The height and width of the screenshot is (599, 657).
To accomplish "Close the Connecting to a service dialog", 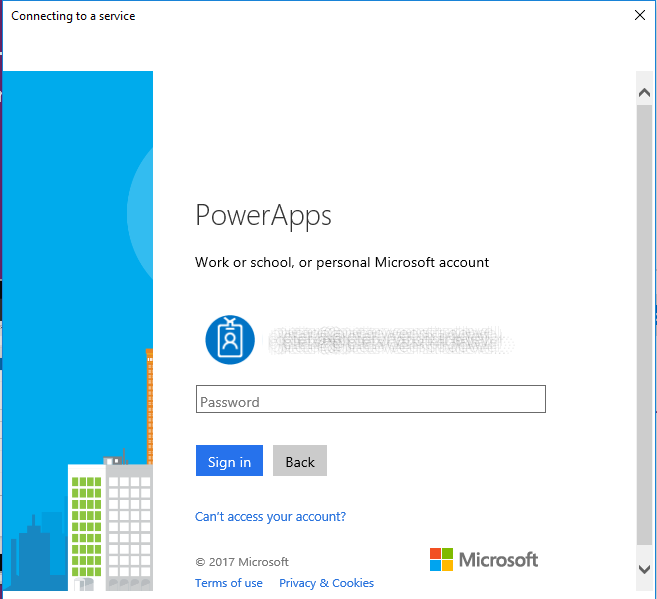I will [639, 15].
